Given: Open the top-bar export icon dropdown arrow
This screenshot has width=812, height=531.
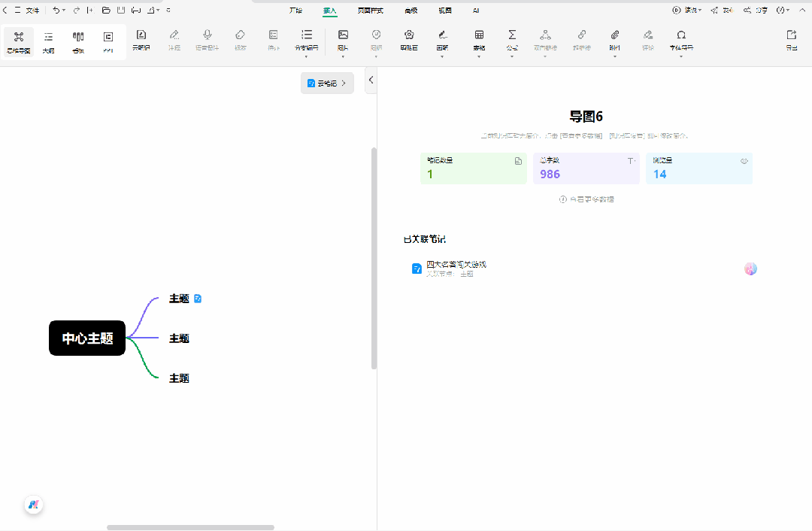Looking at the screenshot, I should pyautogui.click(x=158, y=10).
